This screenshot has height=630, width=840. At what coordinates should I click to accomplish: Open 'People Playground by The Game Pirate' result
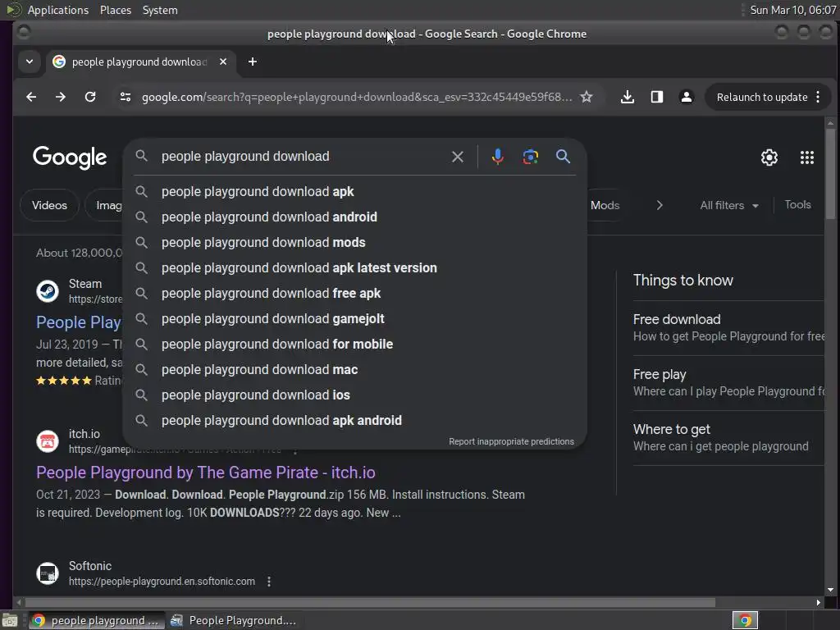(206, 472)
